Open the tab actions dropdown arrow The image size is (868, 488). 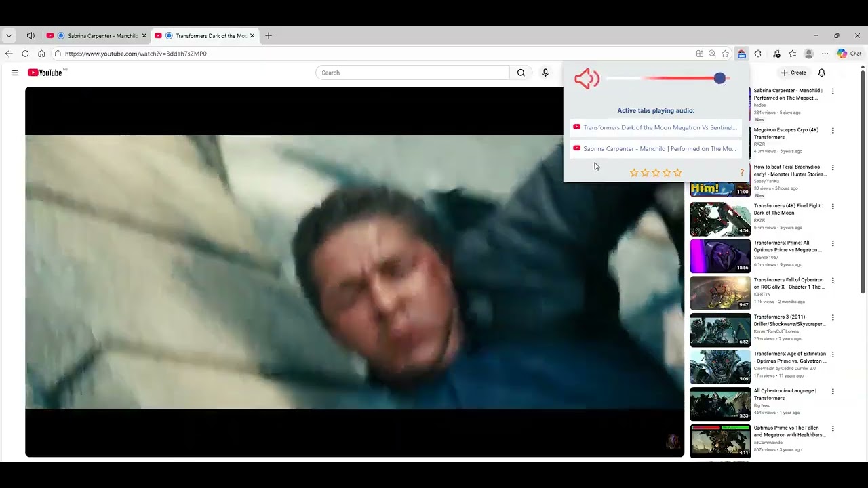tap(9, 36)
